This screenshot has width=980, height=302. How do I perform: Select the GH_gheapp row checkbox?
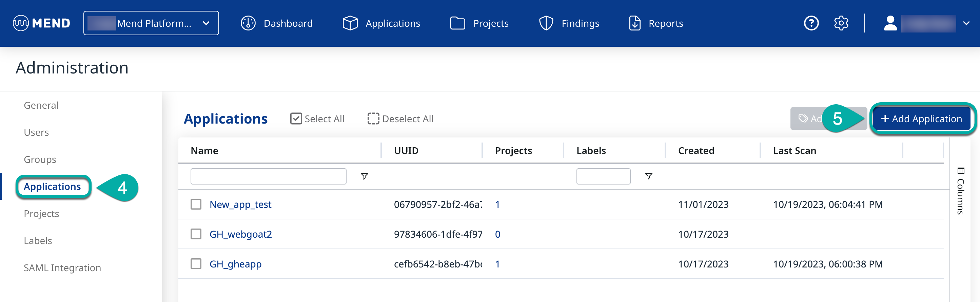pos(196,264)
